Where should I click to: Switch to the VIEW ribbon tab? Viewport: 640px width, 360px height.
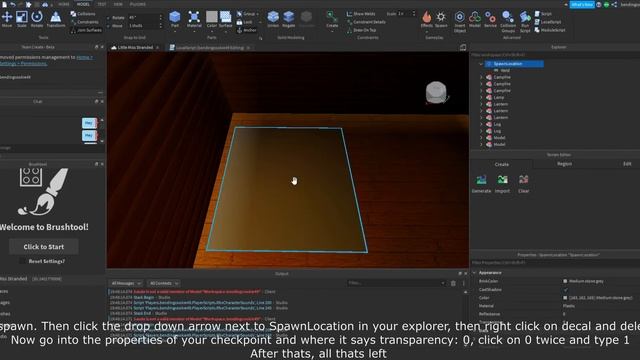coord(118,4)
